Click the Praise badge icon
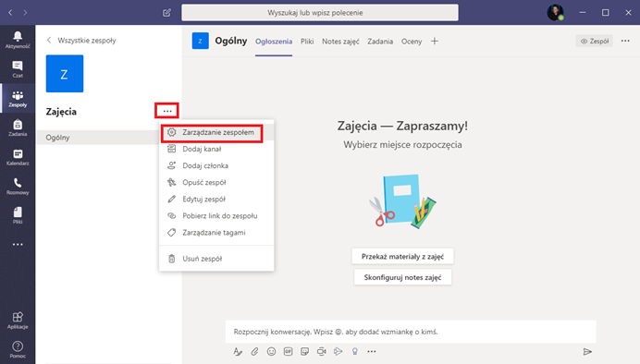The image size is (640, 364). 355,351
